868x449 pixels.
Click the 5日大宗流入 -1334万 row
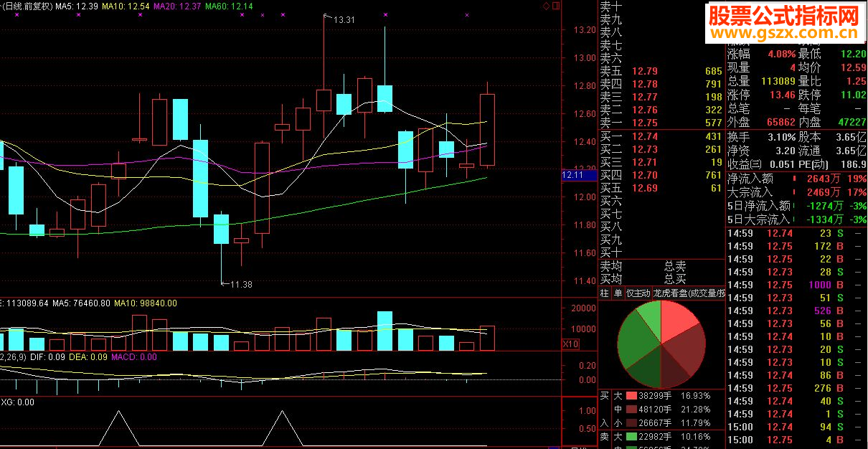(797, 219)
